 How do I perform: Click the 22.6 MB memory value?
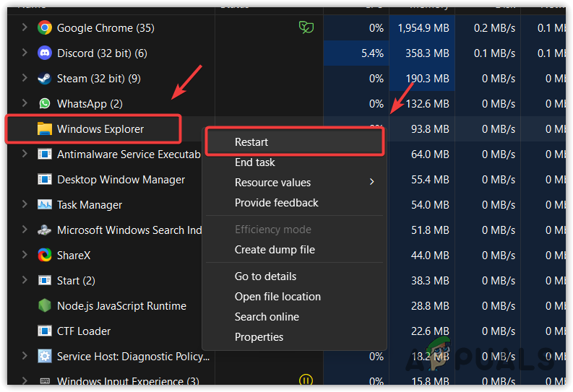[430, 331]
